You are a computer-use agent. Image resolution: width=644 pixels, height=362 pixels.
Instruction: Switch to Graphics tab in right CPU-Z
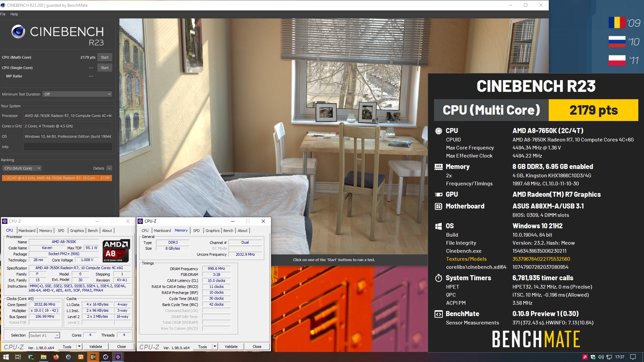pyautogui.click(x=212, y=231)
